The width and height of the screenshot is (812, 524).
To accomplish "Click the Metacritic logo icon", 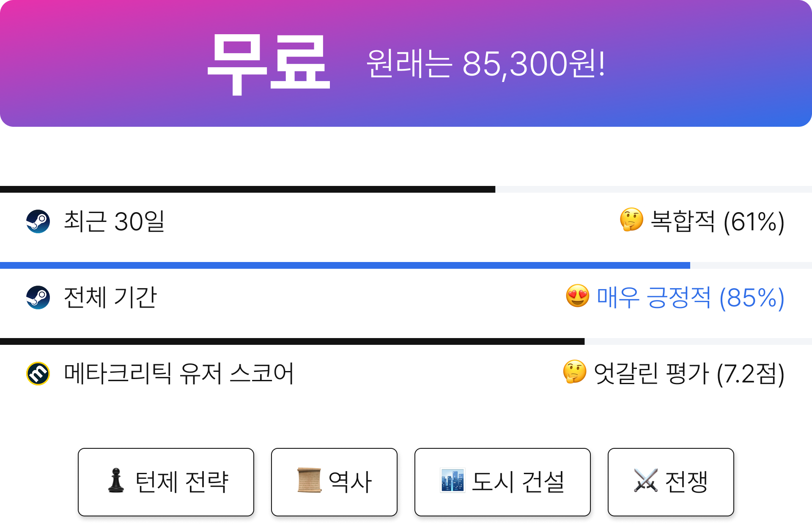I will pos(38,374).
